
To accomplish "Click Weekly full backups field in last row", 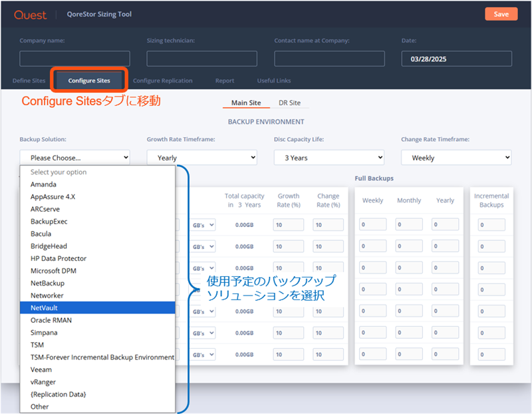I will click(372, 354).
